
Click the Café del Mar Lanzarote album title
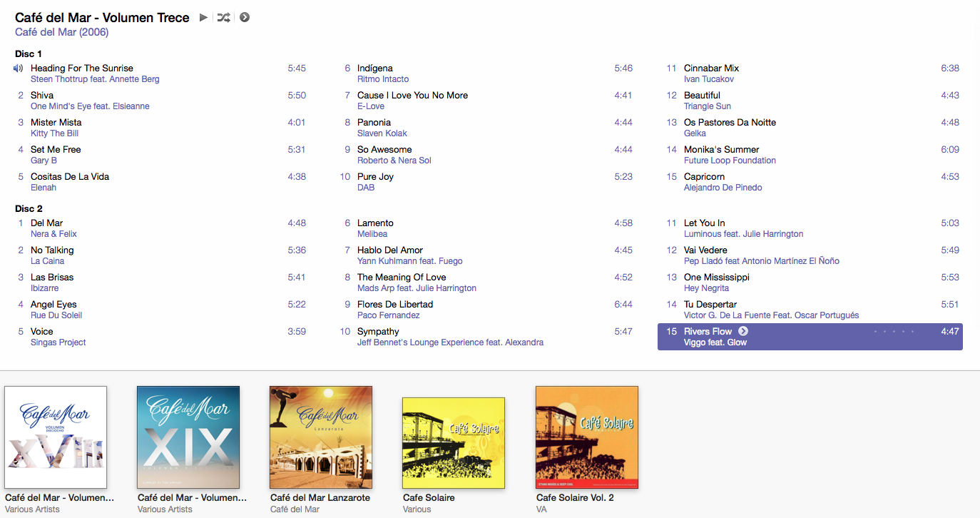(x=320, y=498)
